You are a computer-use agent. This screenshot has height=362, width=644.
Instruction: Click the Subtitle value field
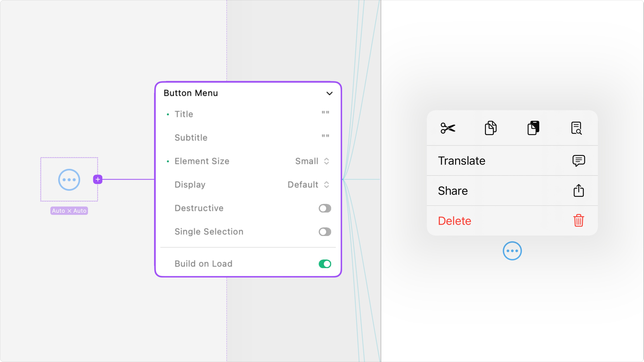click(325, 137)
